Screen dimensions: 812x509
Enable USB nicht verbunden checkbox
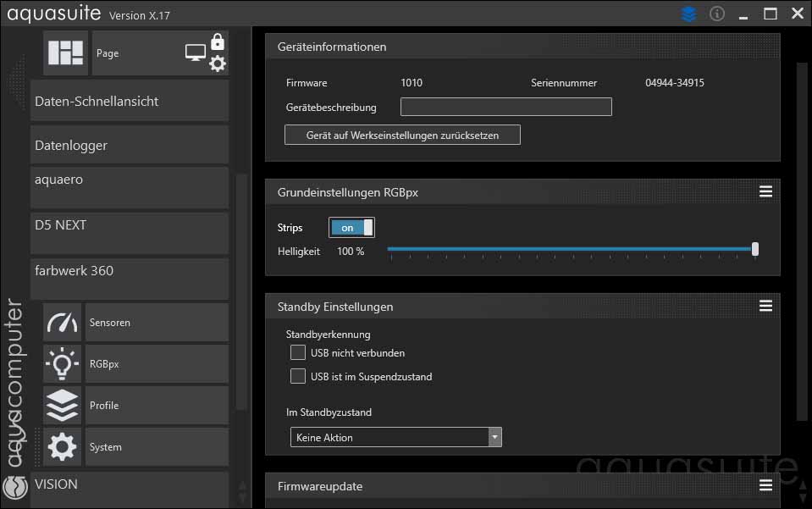(298, 352)
